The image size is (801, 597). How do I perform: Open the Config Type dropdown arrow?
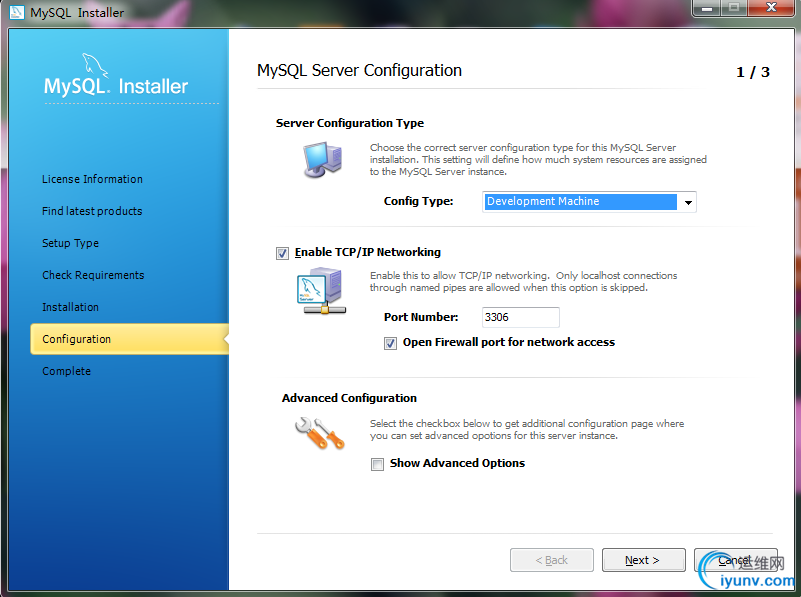click(x=688, y=202)
